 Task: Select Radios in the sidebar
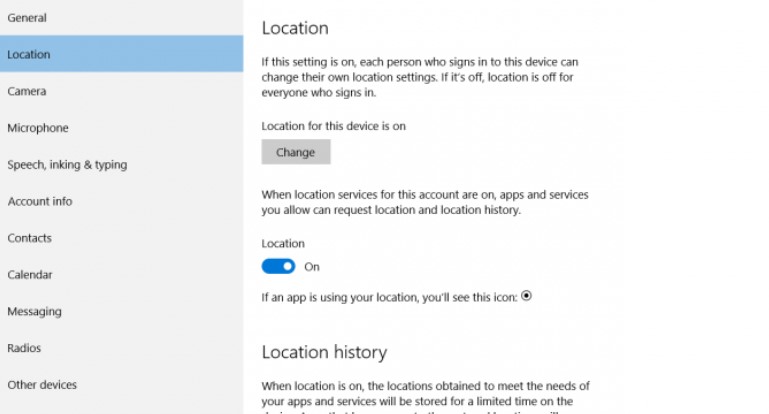point(24,348)
